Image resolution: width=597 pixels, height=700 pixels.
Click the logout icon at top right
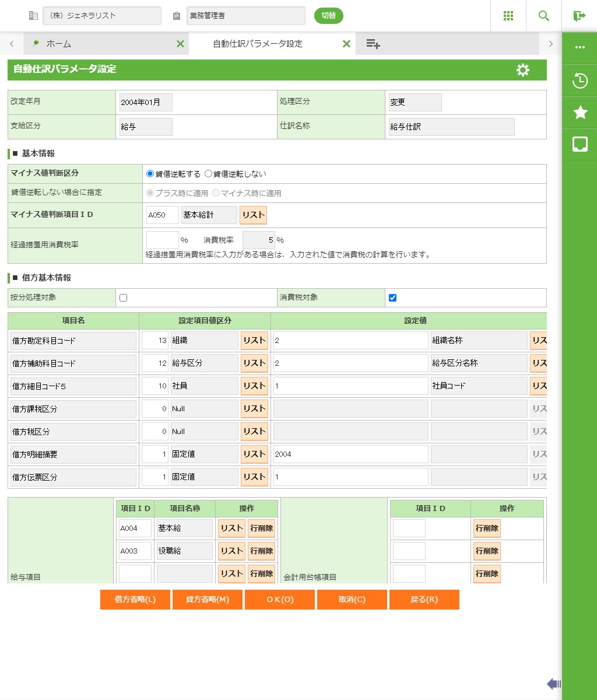[x=580, y=16]
